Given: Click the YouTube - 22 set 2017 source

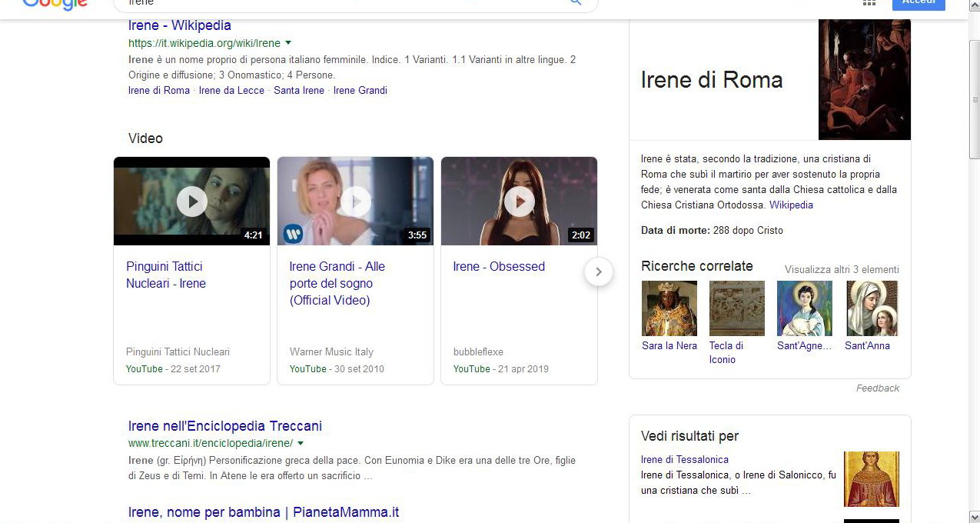Looking at the screenshot, I should [173, 369].
